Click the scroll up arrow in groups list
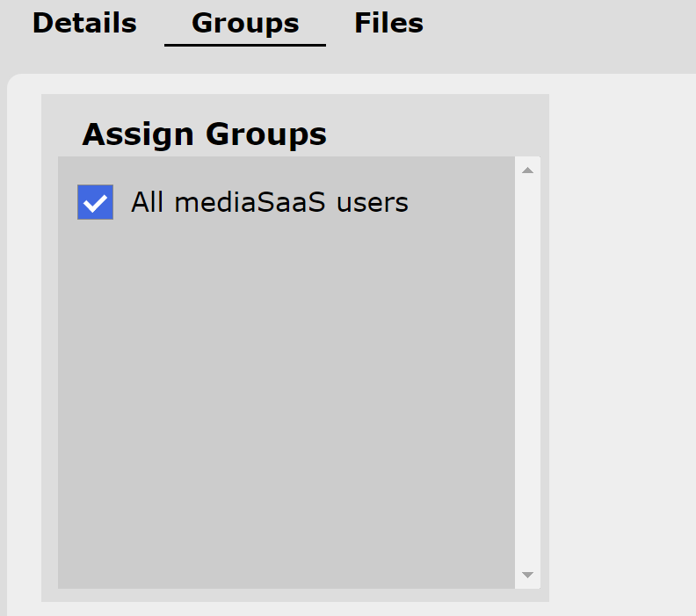 [x=527, y=170]
